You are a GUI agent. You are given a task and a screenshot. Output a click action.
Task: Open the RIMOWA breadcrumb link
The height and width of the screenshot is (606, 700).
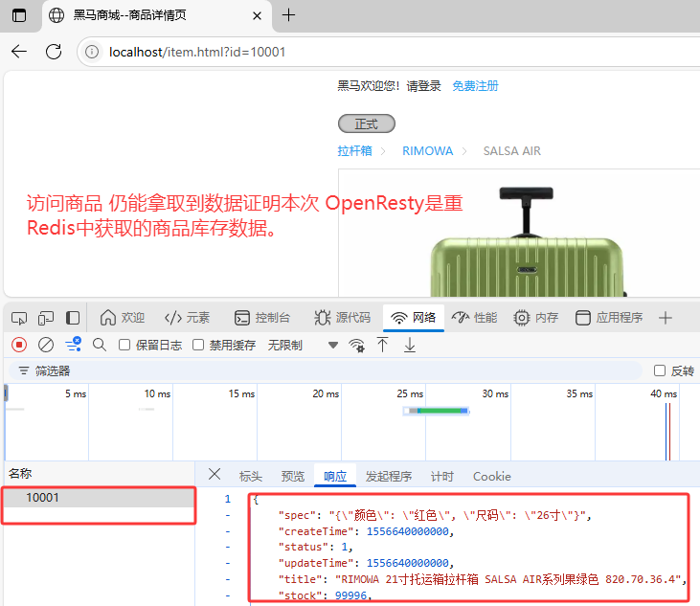(427, 151)
